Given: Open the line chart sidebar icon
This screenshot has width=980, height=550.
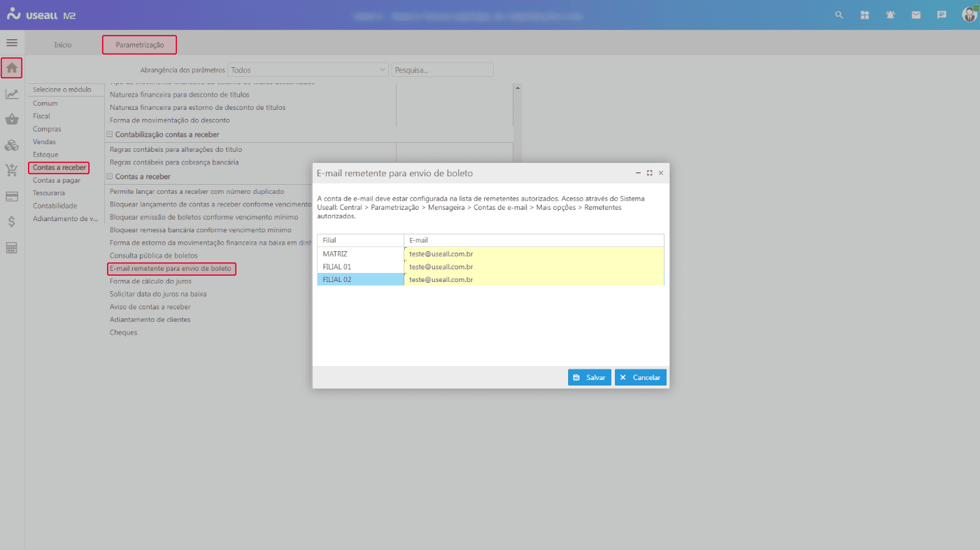Looking at the screenshot, I should click(x=12, y=94).
